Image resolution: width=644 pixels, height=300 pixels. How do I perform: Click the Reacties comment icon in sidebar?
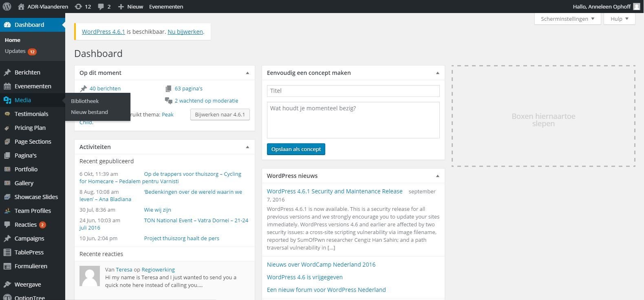(7, 225)
